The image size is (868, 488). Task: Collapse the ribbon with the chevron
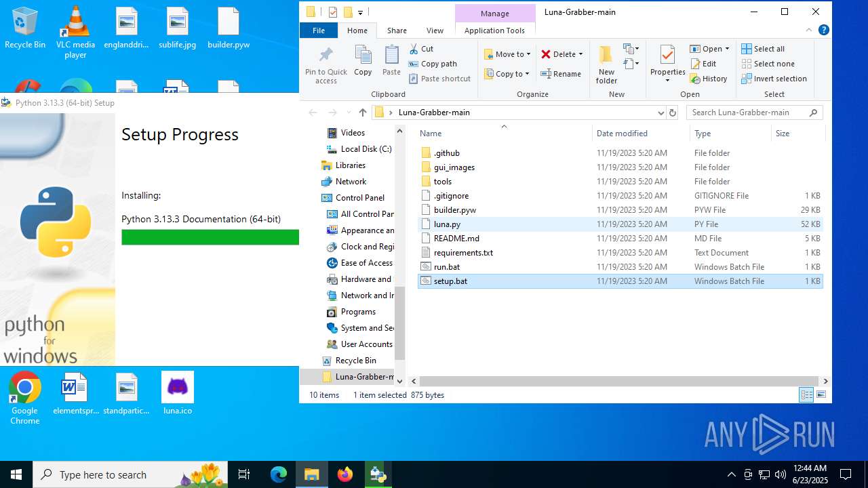pos(809,30)
